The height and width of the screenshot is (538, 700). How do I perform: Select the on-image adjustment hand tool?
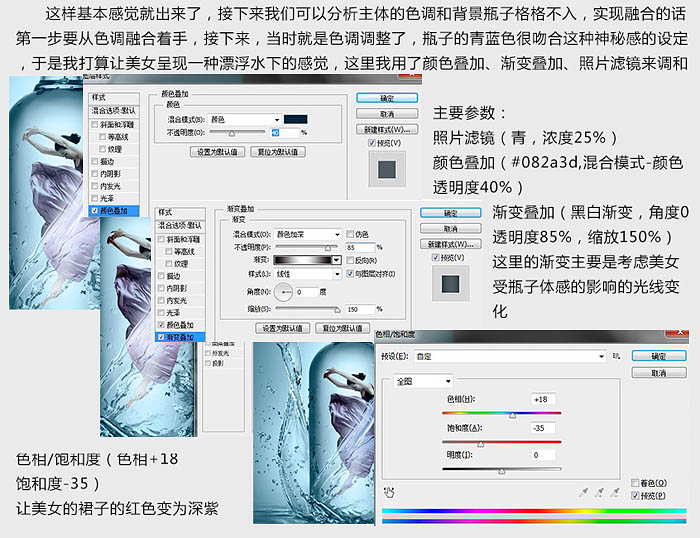[389, 492]
